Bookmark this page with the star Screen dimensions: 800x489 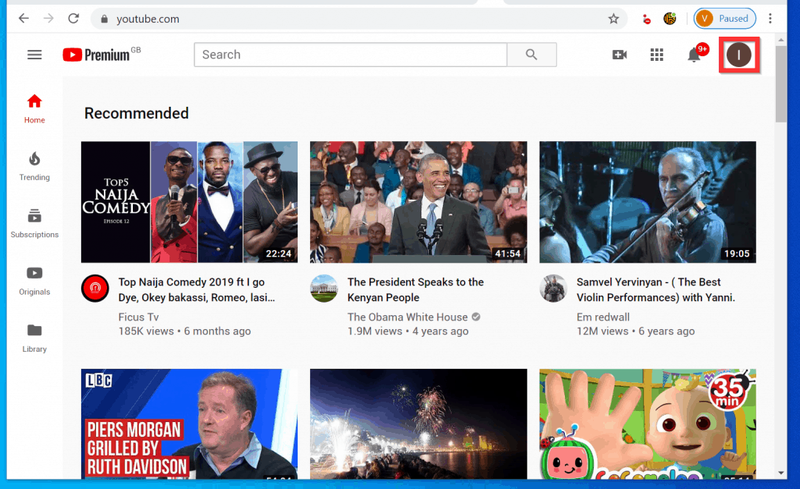pos(613,19)
